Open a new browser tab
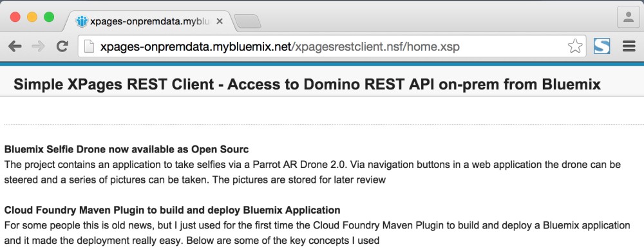The image size is (644, 249). pos(247,22)
